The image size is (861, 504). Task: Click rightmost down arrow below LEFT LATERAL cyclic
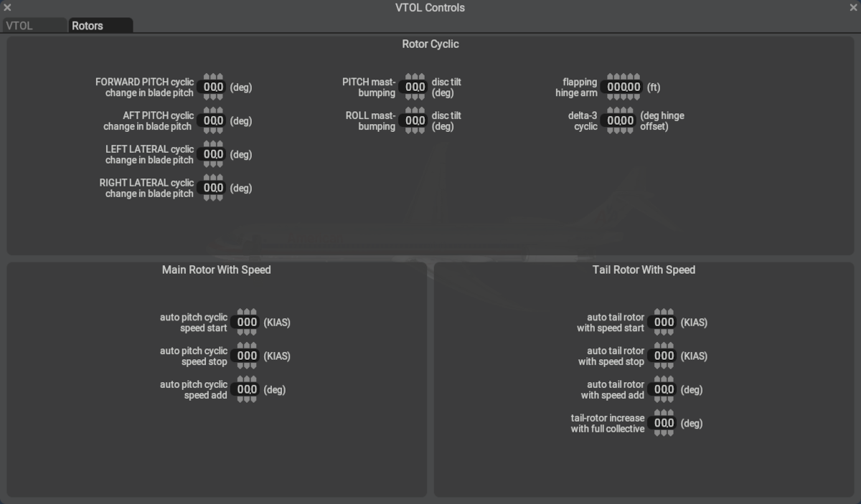tap(220, 165)
